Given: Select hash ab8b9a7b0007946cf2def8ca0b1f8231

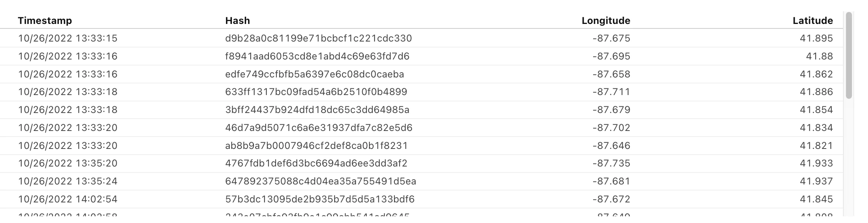Looking at the screenshot, I should point(316,146).
